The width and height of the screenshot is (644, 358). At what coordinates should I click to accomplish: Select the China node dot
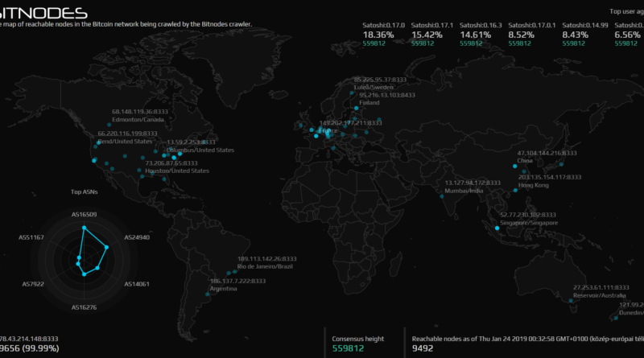[x=514, y=167]
